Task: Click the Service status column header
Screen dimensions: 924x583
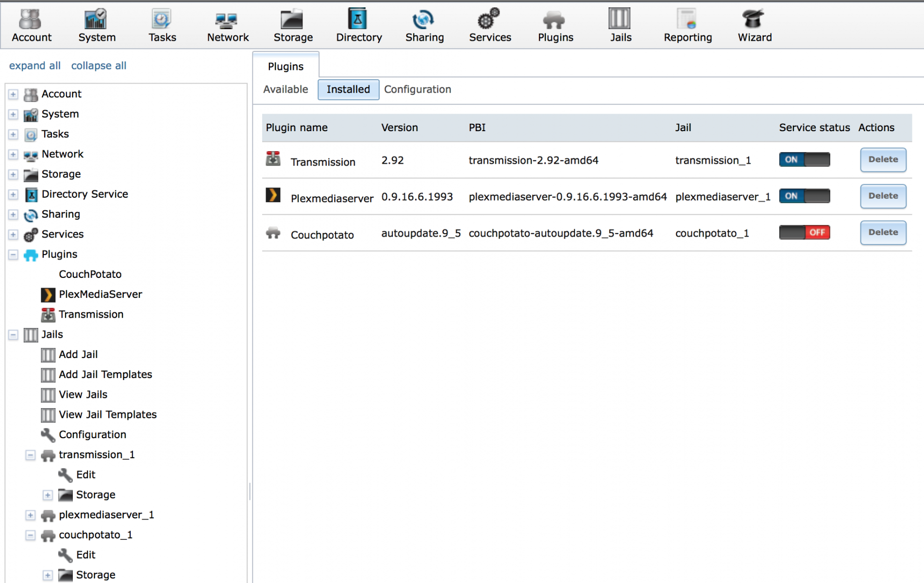Action: coord(814,127)
